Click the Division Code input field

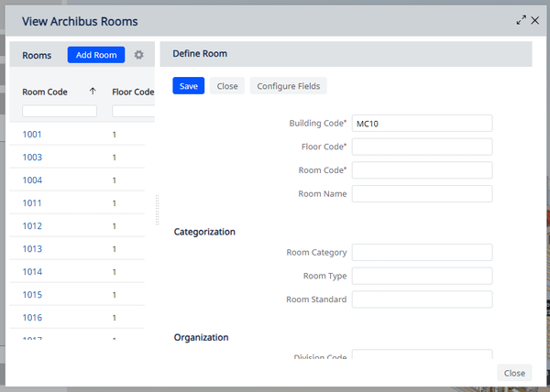point(422,354)
